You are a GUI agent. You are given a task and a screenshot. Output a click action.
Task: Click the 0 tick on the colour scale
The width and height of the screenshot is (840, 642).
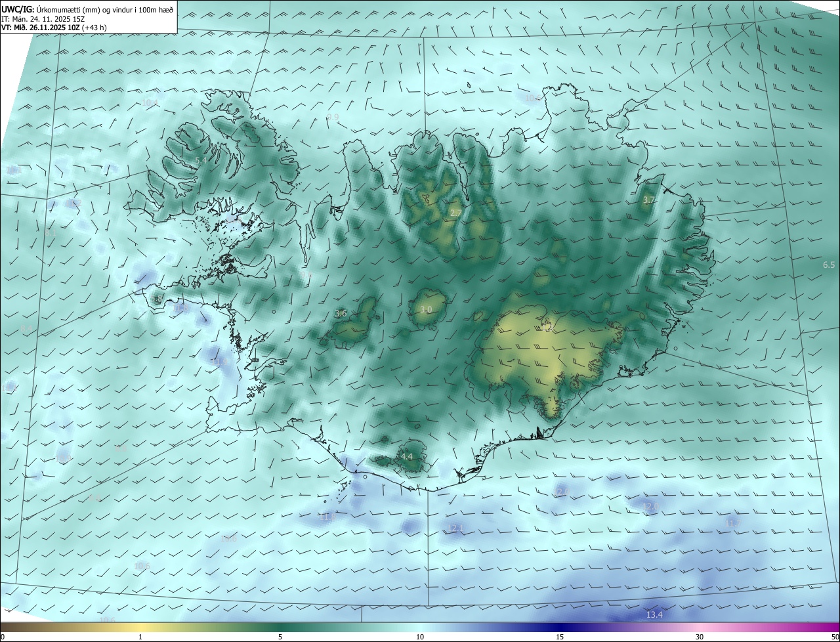[3, 637]
